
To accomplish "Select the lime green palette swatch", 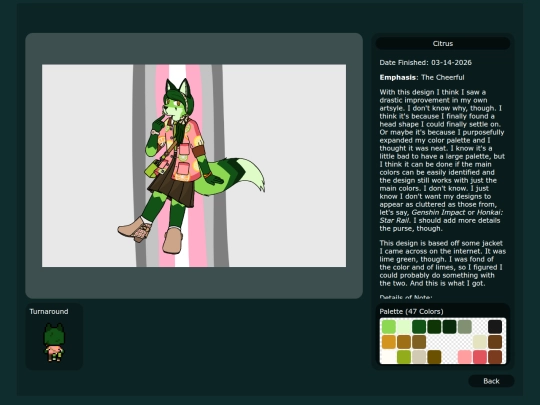I will point(389,327).
